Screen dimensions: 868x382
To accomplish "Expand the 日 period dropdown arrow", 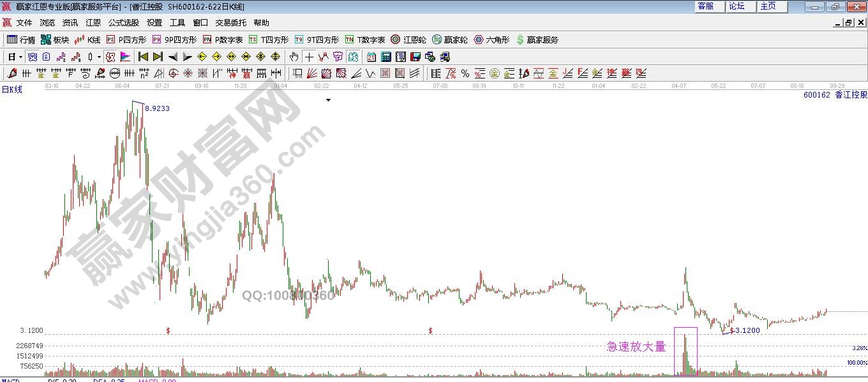I will point(20,57).
